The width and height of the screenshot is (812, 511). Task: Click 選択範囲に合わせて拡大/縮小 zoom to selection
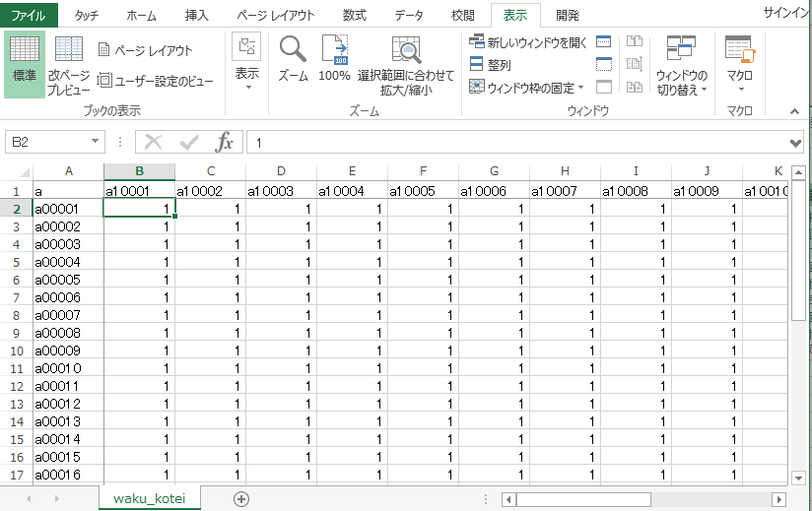pos(406,66)
